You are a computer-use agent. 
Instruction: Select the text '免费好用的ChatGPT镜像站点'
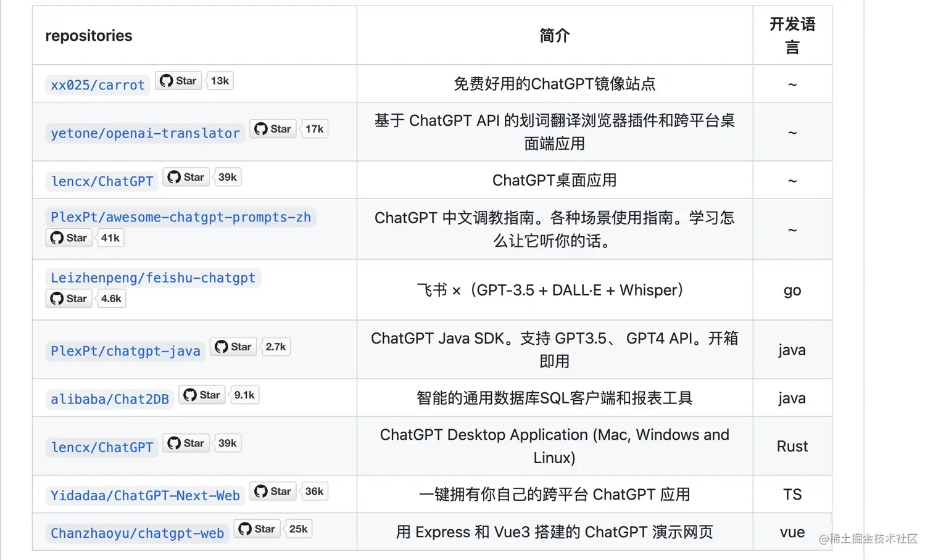point(554,84)
